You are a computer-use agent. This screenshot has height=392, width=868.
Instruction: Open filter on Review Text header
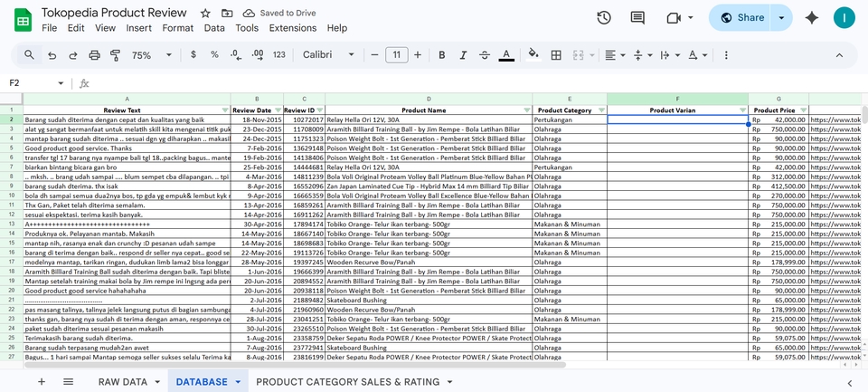click(x=225, y=110)
